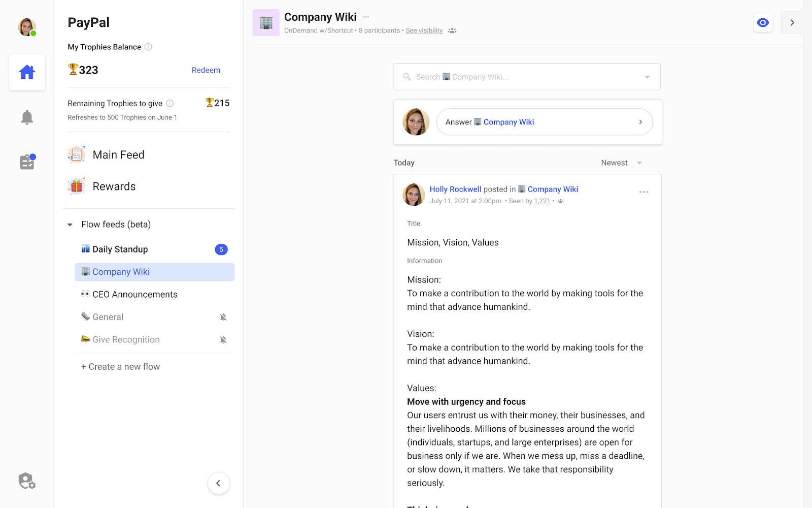Collapse the sidebar using the round chevron button
This screenshot has width=812, height=508.
point(218,483)
